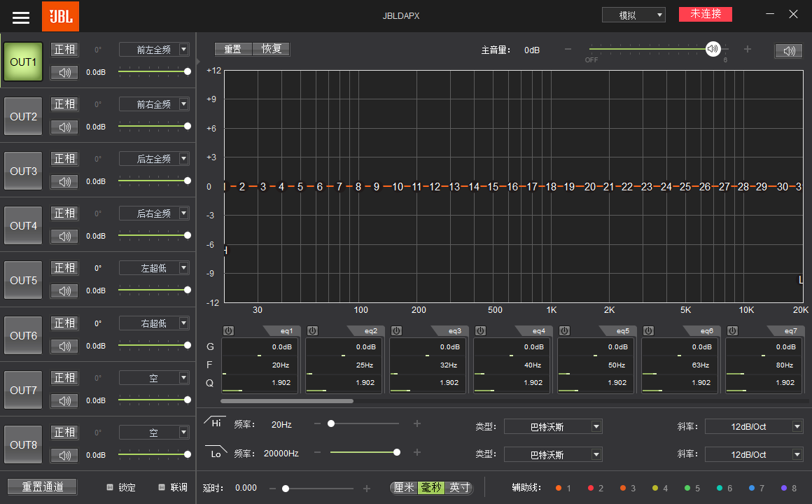The width and height of the screenshot is (812, 504).
Task: Select the OUT6 channel tab
Action: [23, 336]
